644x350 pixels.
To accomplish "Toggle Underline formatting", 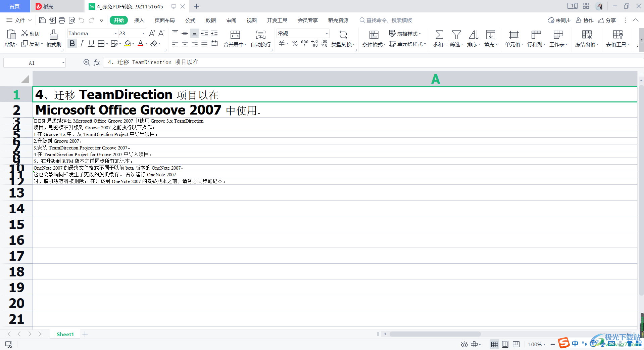I will click(91, 43).
